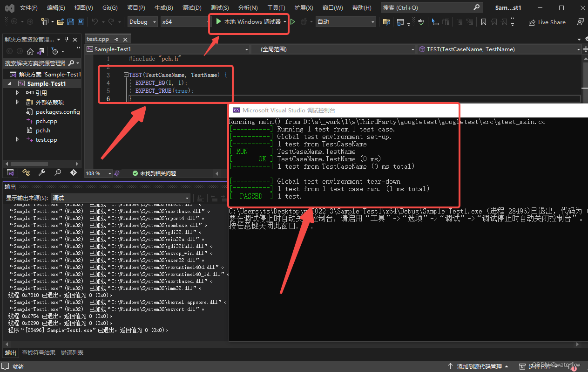This screenshot has height=372, width=588.
Task: Expand the test.cpp tree node
Action: (18, 140)
